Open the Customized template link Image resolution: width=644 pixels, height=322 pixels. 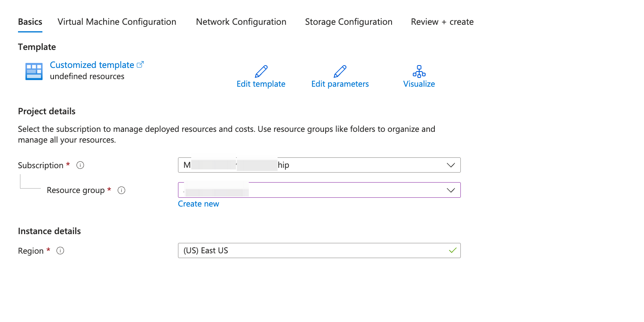(92, 65)
